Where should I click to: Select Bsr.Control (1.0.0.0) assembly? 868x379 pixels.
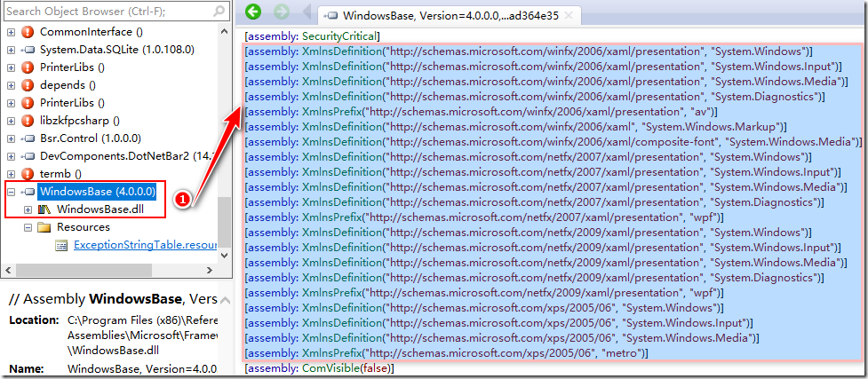[x=91, y=138]
